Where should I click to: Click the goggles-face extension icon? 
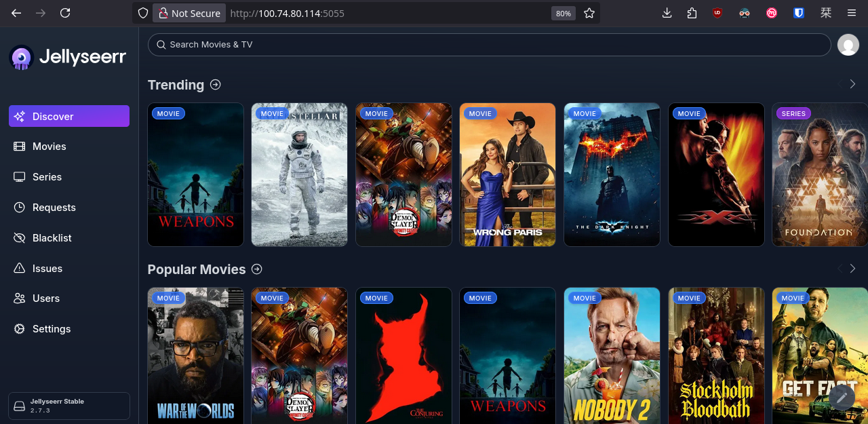tap(745, 13)
